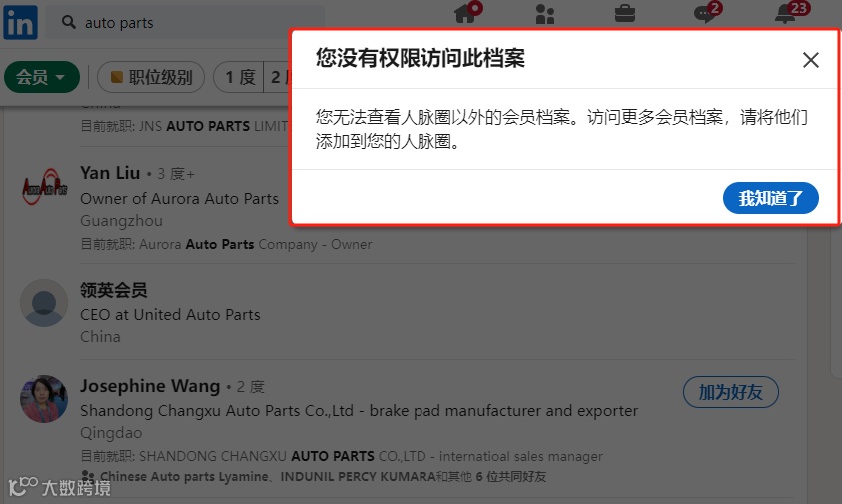This screenshot has height=504, width=842.
Task: Click Josephine Wang's profile photo
Action: point(44,399)
